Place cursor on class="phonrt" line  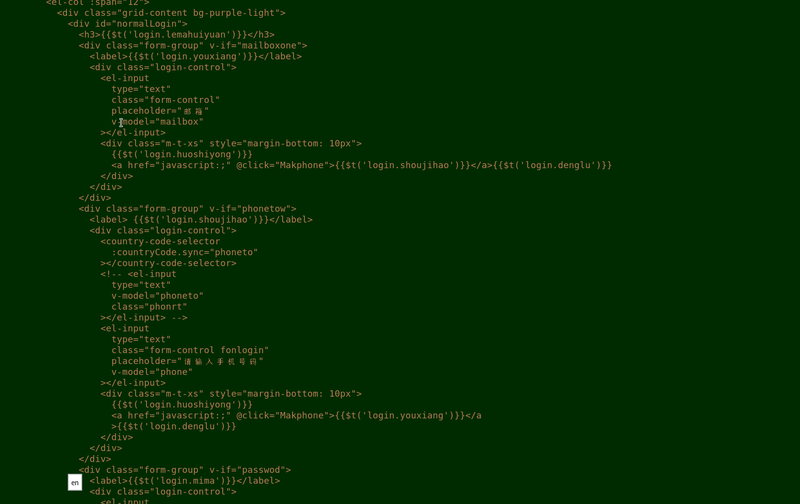tap(149, 307)
